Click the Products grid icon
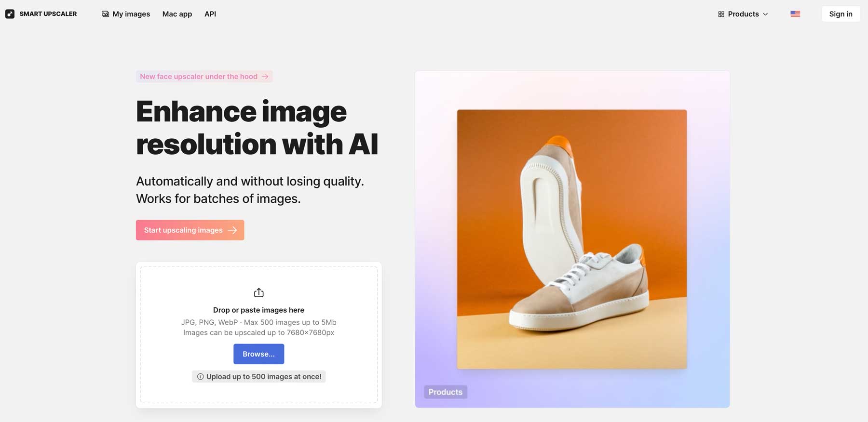The width and height of the screenshot is (868, 422). (x=721, y=14)
